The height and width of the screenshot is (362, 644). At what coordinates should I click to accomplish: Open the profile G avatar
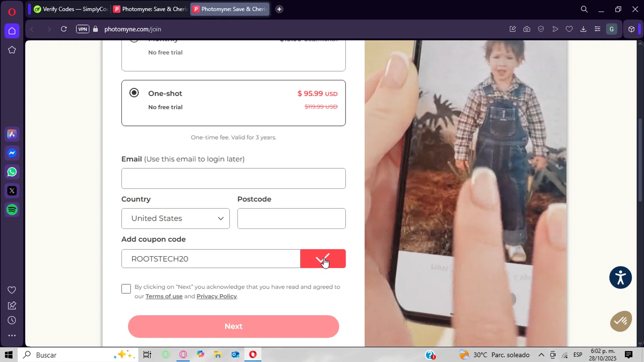(612, 29)
